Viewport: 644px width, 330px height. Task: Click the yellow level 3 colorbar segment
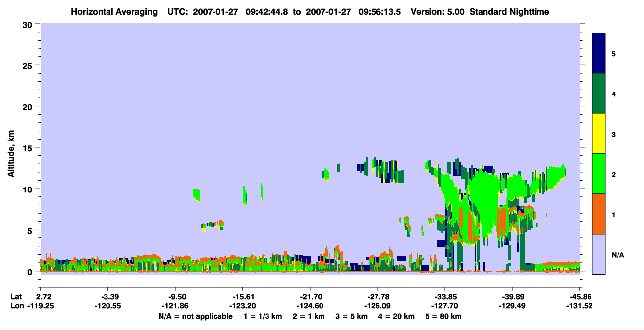click(599, 134)
